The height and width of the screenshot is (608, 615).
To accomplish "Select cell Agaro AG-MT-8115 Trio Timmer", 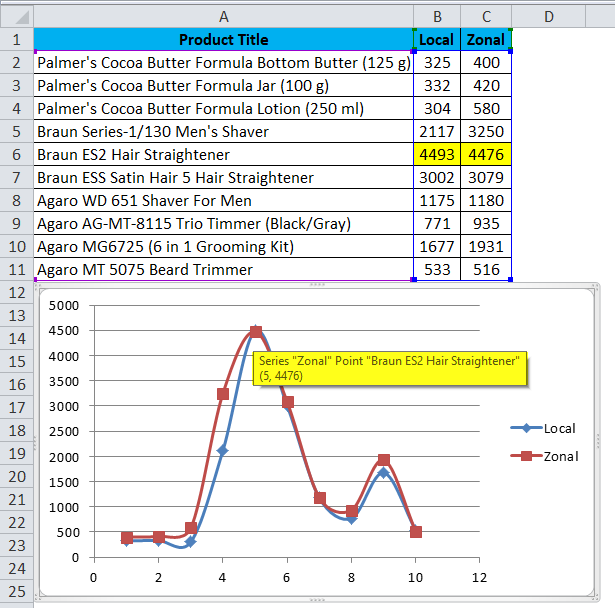I will (224, 224).
